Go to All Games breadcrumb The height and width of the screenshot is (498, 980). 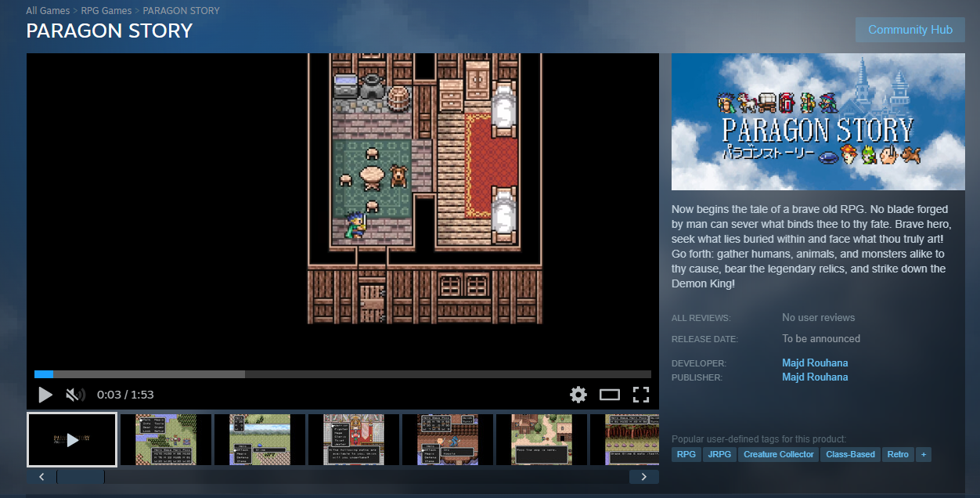tap(47, 11)
